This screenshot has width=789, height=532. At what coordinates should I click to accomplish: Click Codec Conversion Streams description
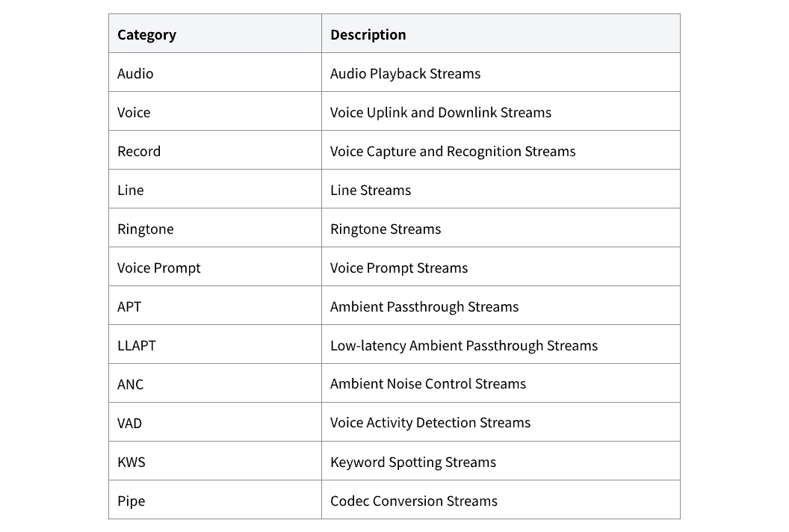coord(414,501)
